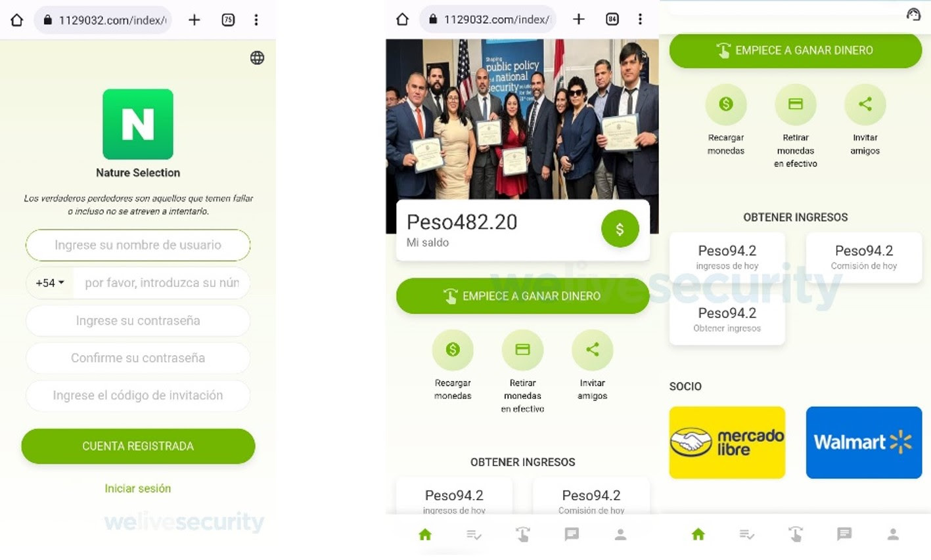Open the Mercado Libre partner thumbnail
931x560 pixels.
click(727, 442)
